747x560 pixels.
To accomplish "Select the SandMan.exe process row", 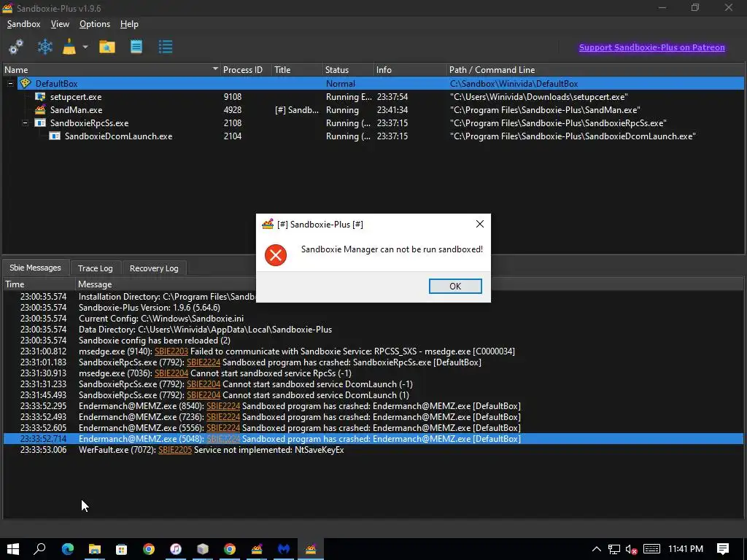I will pos(373,110).
